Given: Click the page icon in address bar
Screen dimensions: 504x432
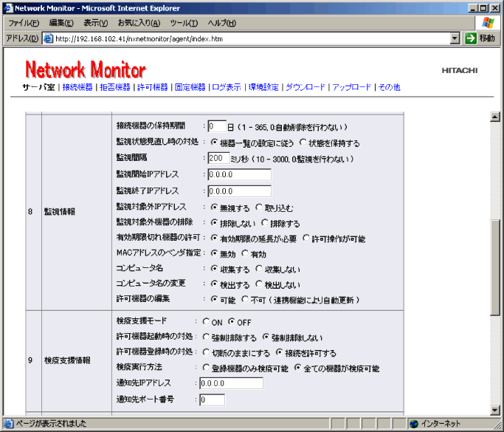Looking at the screenshot, I should (49, 38).
